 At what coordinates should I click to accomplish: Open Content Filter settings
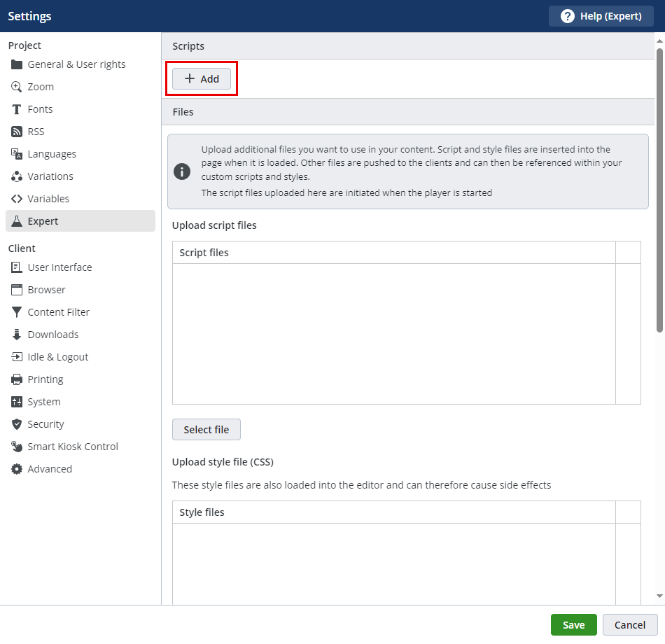[58, 312]
